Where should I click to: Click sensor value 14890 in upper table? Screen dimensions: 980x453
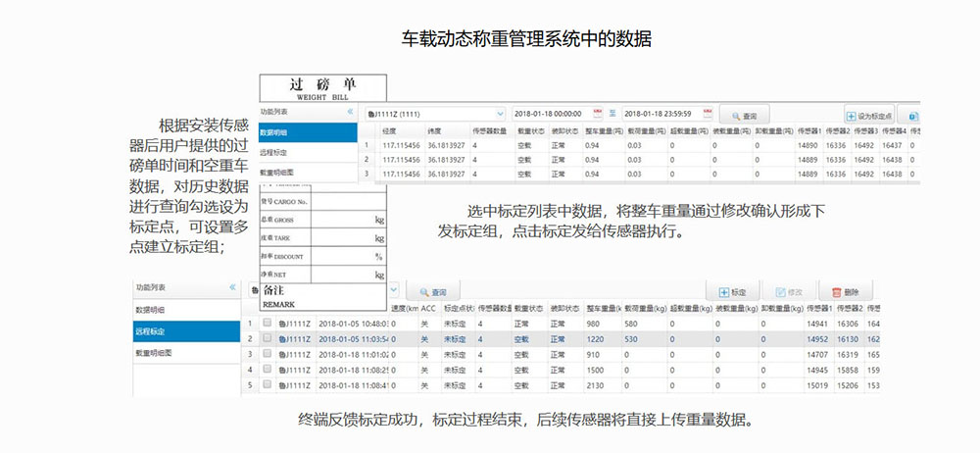807,145
